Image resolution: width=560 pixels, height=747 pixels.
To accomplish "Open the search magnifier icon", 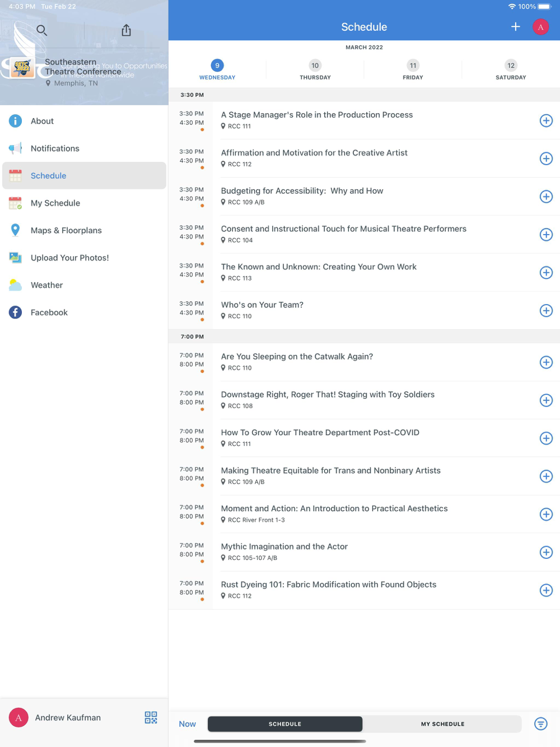I will 41,30.
